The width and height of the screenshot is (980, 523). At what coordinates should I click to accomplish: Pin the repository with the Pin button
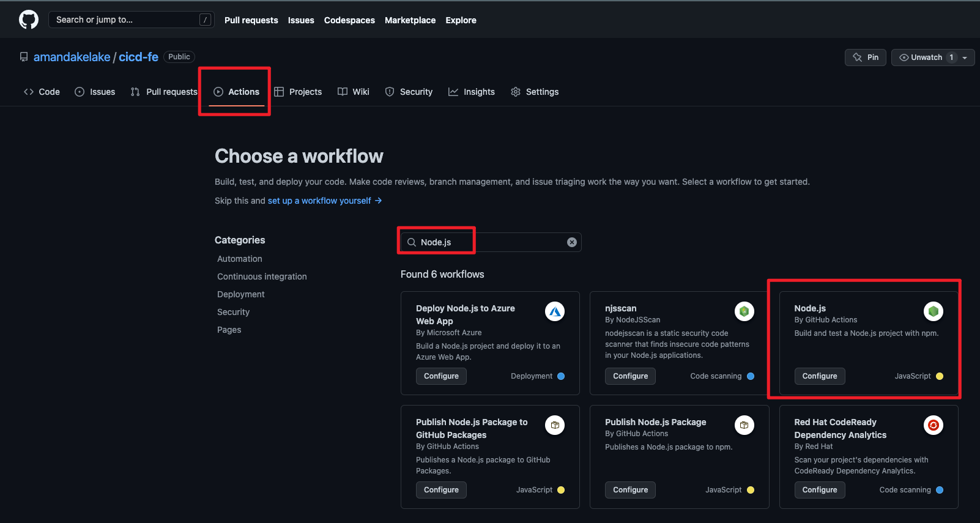pos(866,57)
